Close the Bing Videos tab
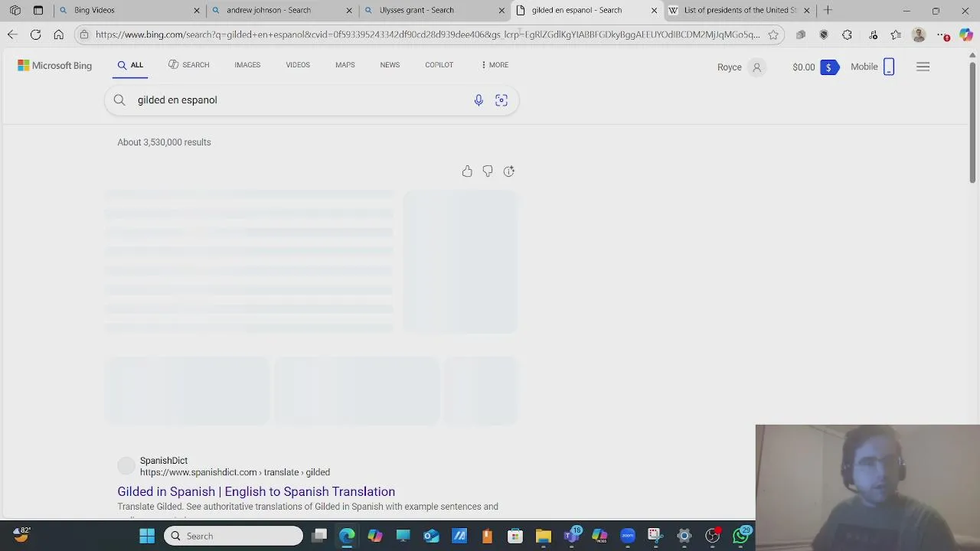 [197, 10]
